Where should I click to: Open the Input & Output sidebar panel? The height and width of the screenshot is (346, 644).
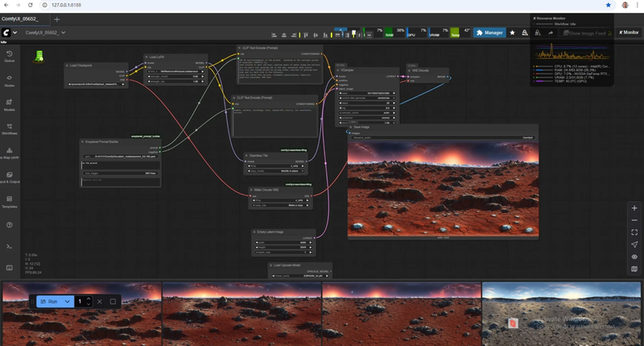10,177
